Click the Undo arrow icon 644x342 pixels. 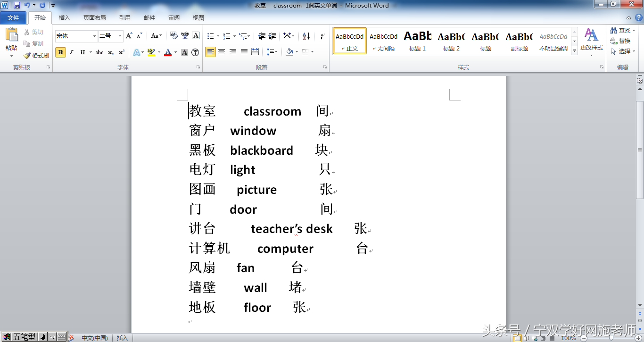pos(27,5)
